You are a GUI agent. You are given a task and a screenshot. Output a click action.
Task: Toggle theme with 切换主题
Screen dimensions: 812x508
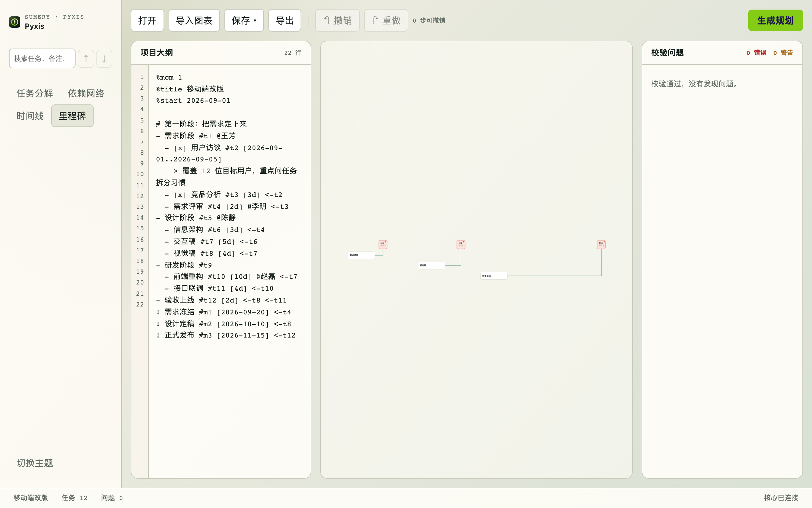tap(35, 463)
